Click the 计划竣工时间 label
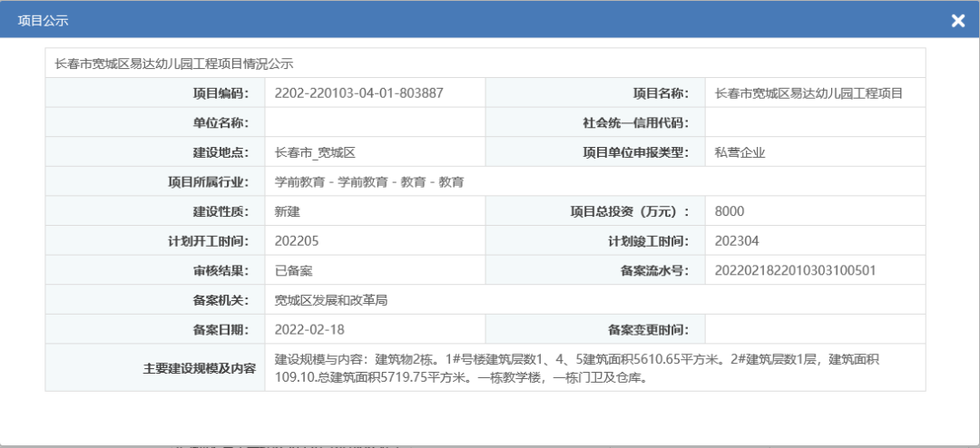The width and height of the screenshot is (980, 448). 648,241
